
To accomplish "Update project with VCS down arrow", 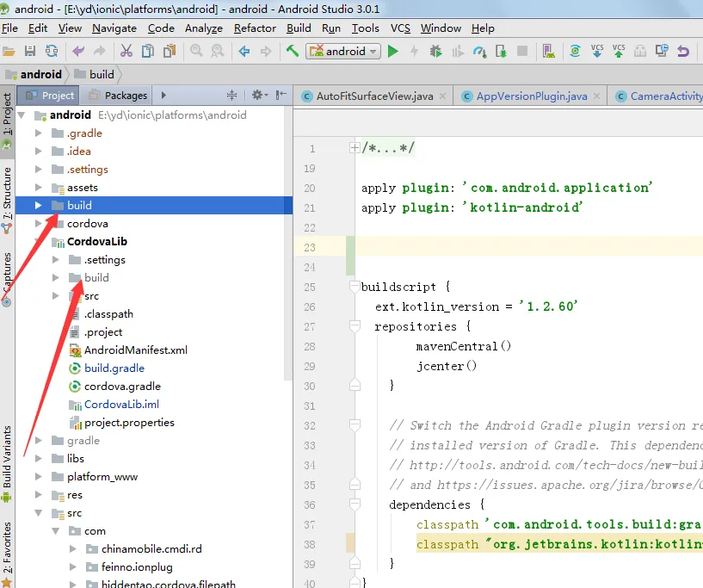I will pyautogui.click(x=597, y=51).
